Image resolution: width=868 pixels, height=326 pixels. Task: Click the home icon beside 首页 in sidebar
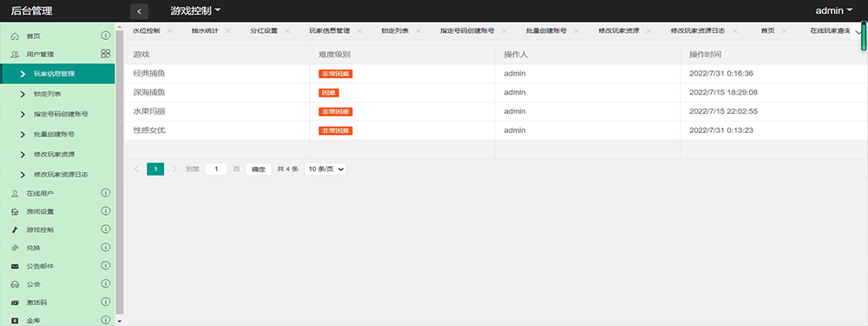point(15,37)
